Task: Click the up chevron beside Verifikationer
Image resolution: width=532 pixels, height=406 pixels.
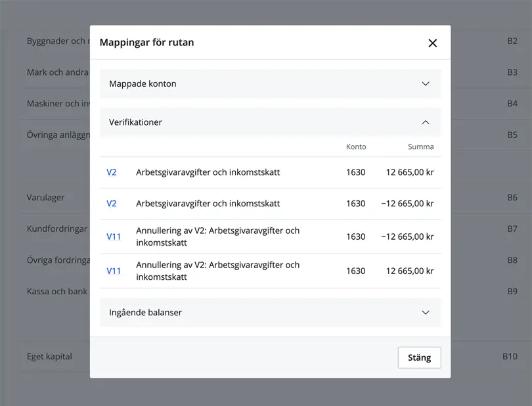Action: [425, 122]
